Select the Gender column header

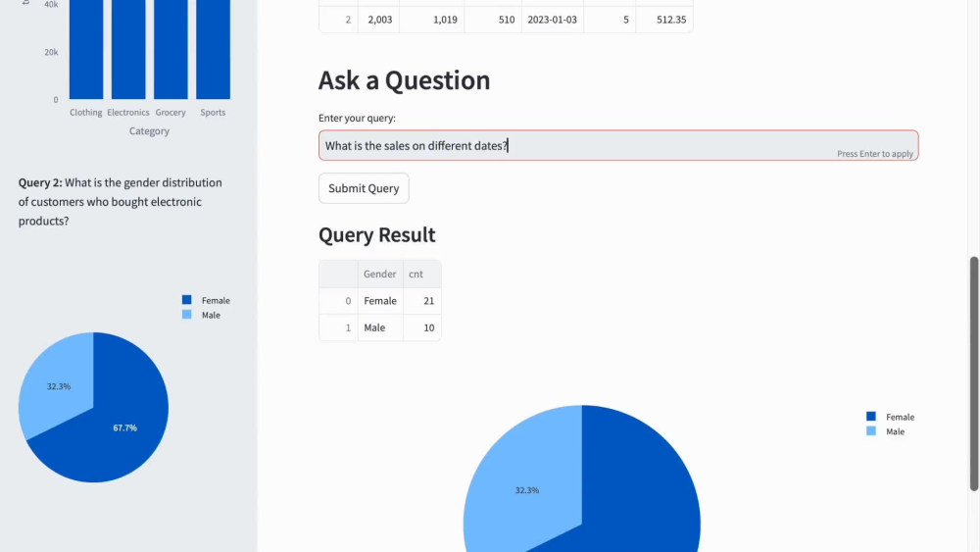point(380,274)
